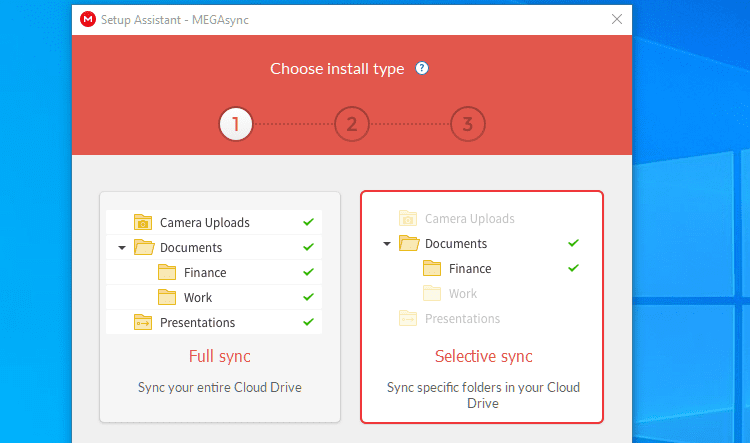Click Finance folder icon in Full sync

tap(166, 272)
